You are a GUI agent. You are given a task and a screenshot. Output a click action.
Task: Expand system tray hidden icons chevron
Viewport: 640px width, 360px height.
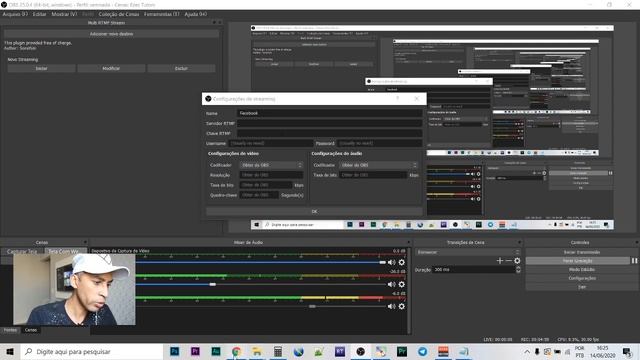click(x=527, y=351)
